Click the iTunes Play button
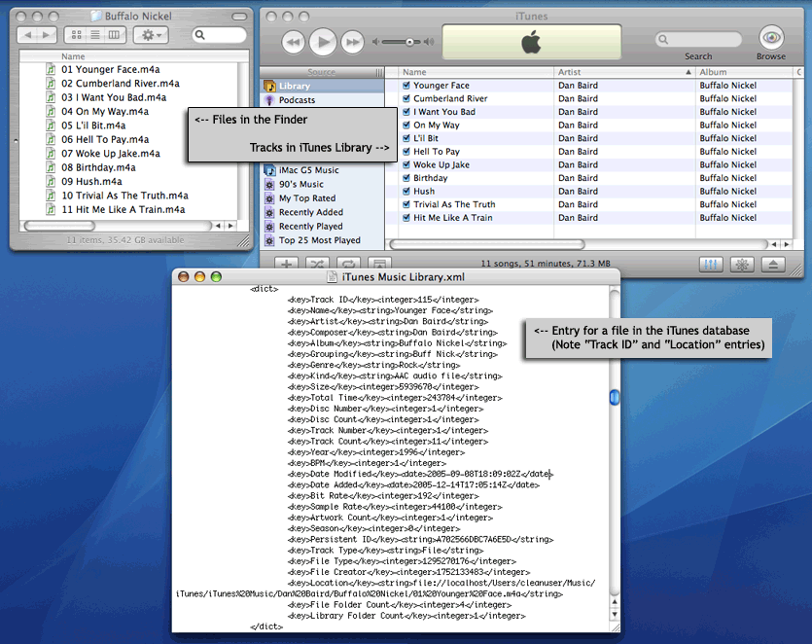Image resolution: width=812 pixels, height=644 pixels. pyautogui.click(x=323, y=42)
